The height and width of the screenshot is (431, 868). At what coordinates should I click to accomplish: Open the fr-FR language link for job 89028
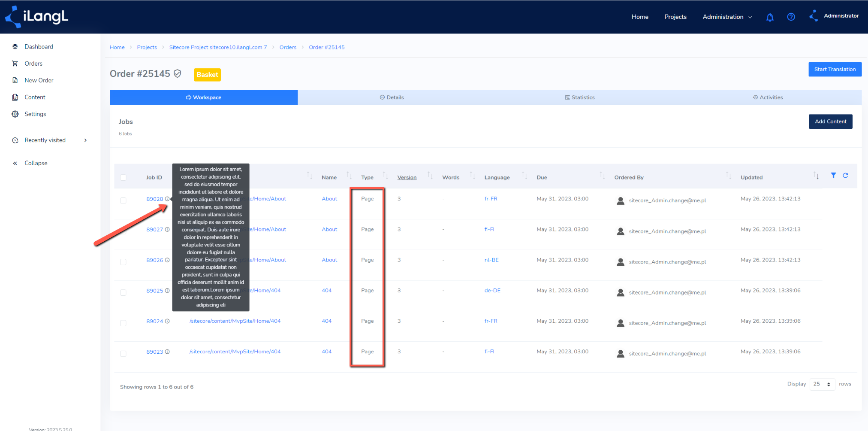[x=491, y=199]
